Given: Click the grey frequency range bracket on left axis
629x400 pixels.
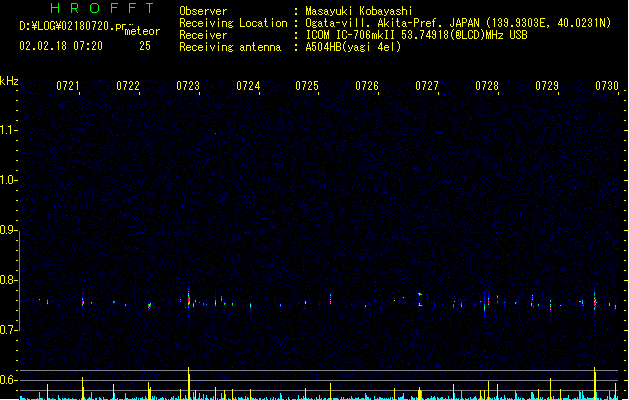Looking at the screenshot, I should 19,281.
